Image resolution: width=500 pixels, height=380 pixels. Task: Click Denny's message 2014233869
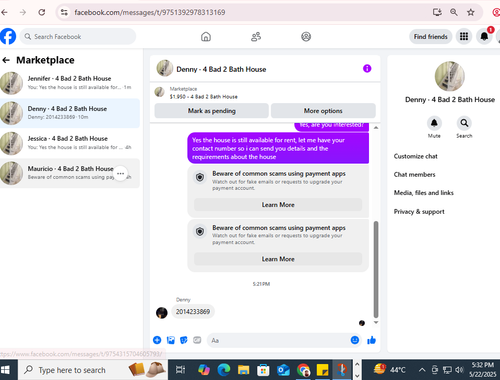[x=193, y=312]
